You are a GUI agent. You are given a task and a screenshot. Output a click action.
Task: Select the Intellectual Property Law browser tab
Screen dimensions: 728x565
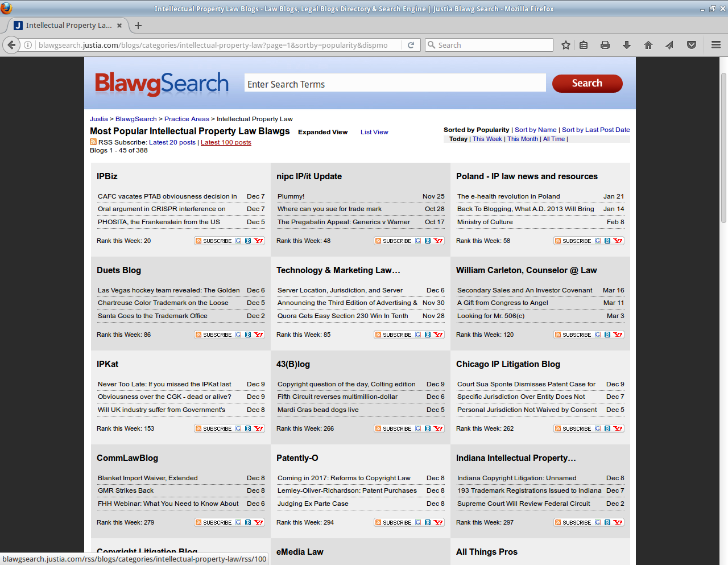pos(68,25)
